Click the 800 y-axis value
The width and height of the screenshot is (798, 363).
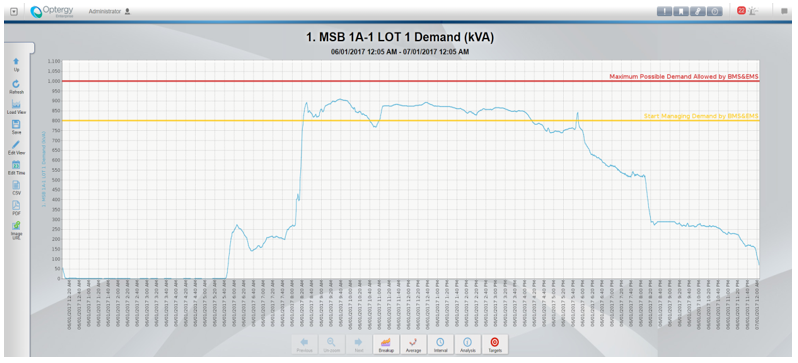coord(56,121)
